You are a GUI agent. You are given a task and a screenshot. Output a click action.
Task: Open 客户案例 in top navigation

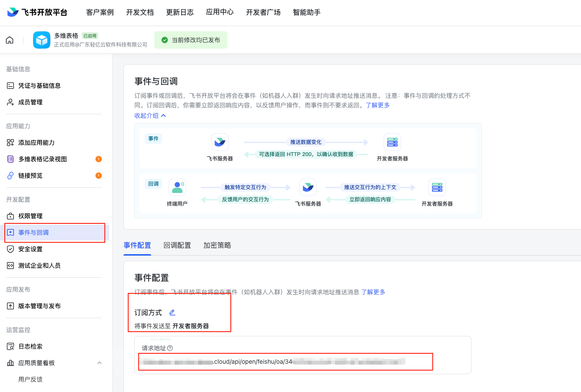[x=100, y=12]
